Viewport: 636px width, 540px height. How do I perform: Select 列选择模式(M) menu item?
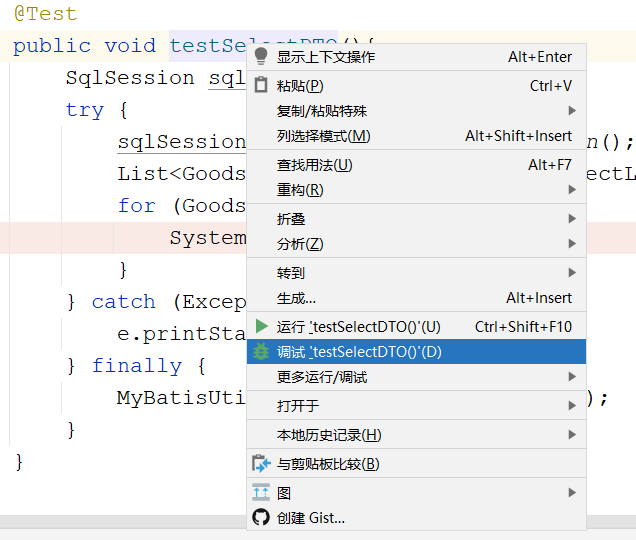323,136
